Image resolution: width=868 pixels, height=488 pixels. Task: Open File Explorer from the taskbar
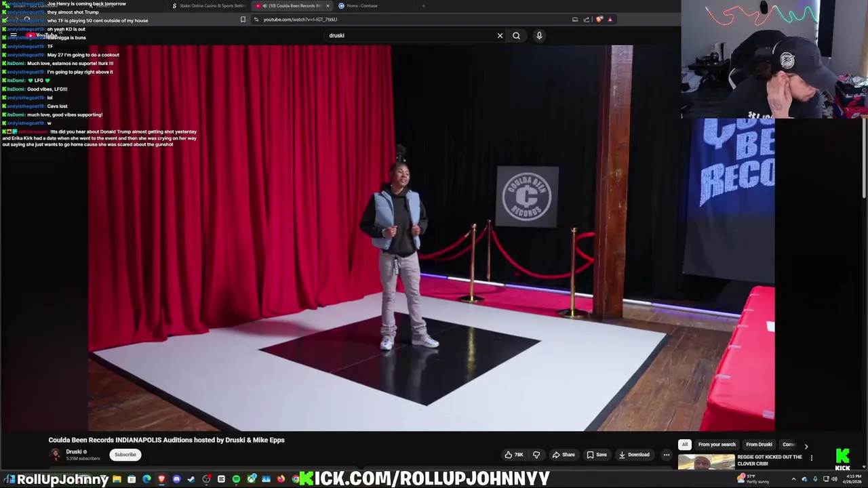[x=117, y=479]
